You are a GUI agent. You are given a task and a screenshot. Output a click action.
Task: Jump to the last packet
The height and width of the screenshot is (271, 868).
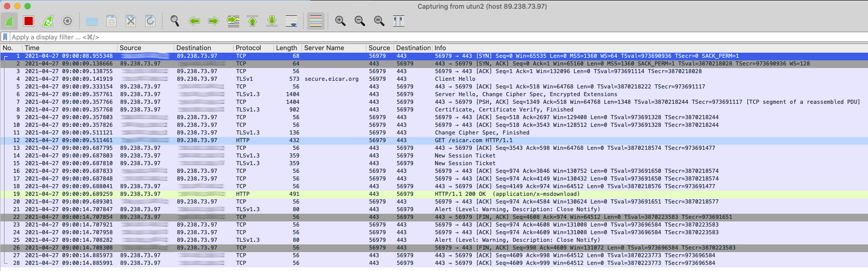click(272, 21)
